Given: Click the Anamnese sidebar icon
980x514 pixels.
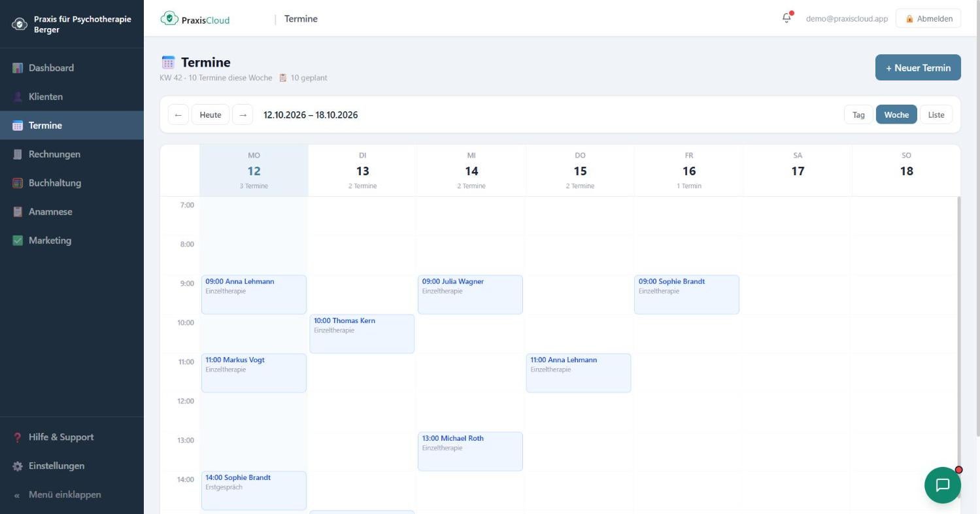Looking at the screenshot, I should [x=18, y=212].
